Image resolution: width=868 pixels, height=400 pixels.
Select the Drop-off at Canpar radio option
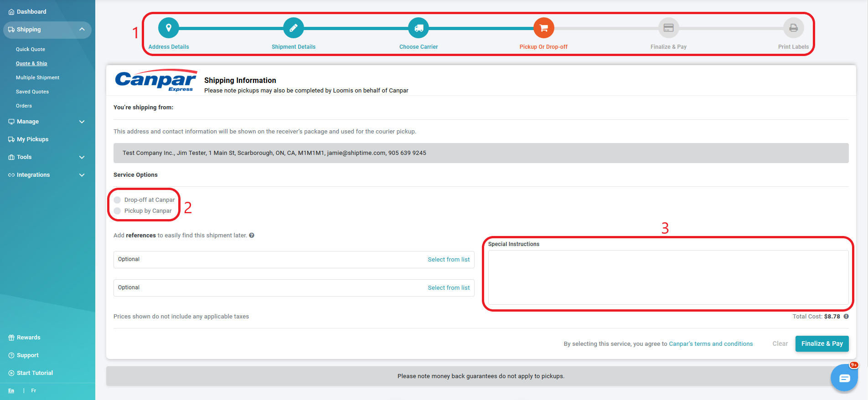point(117,200)
